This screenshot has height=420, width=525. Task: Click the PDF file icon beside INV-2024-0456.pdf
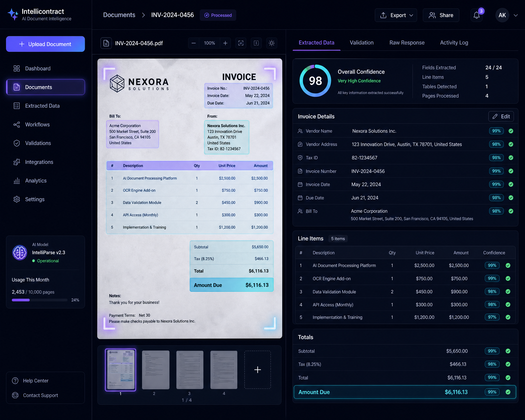click(x=106, y=43)
